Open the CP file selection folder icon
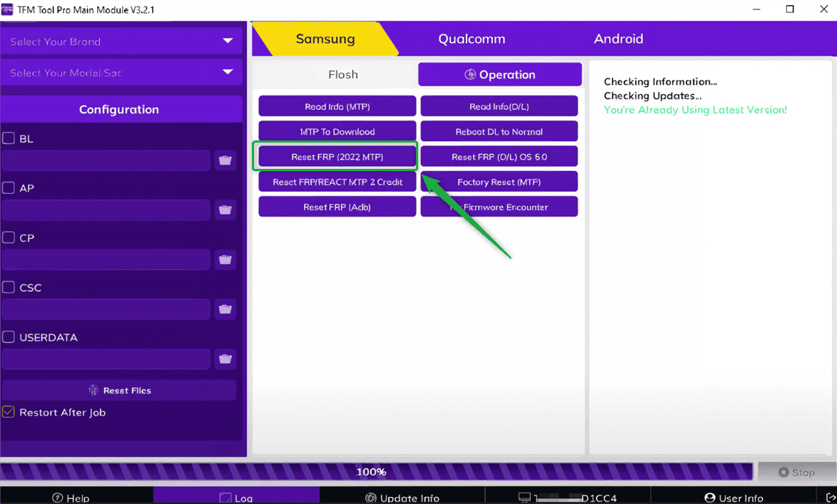This screenshot has height=504, width=837. 225,259
